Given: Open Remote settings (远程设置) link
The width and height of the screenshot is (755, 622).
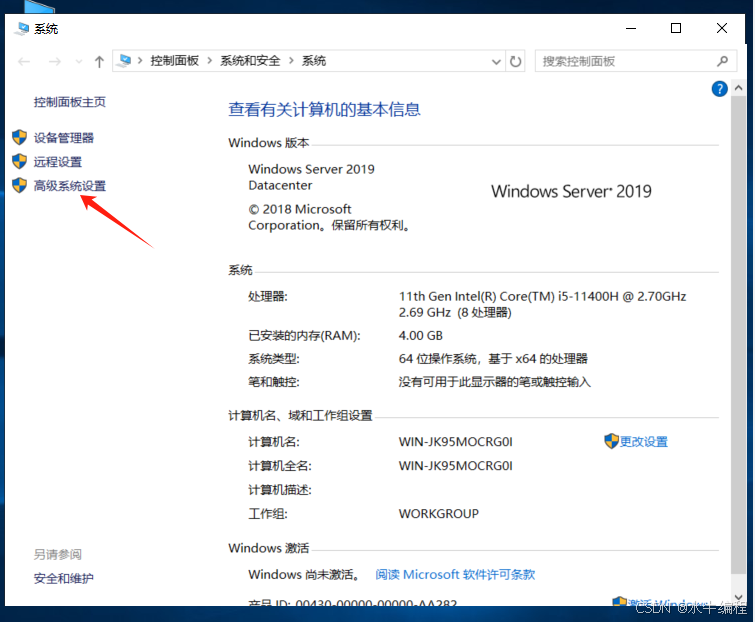Looking at the screenshot, I should point(58,162).
